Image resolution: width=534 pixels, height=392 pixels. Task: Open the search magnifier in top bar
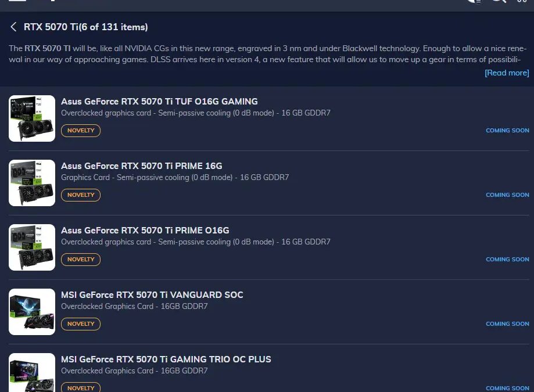(498, 1)
